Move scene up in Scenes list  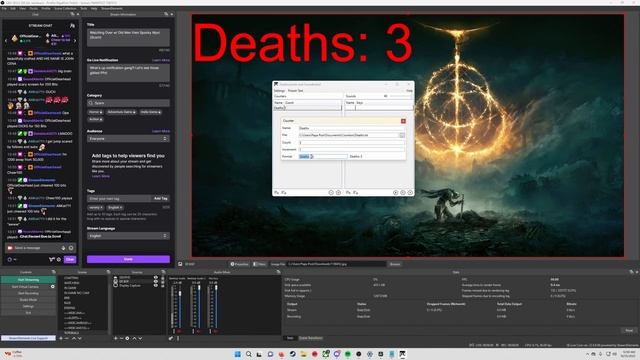(x=74, y=338)
